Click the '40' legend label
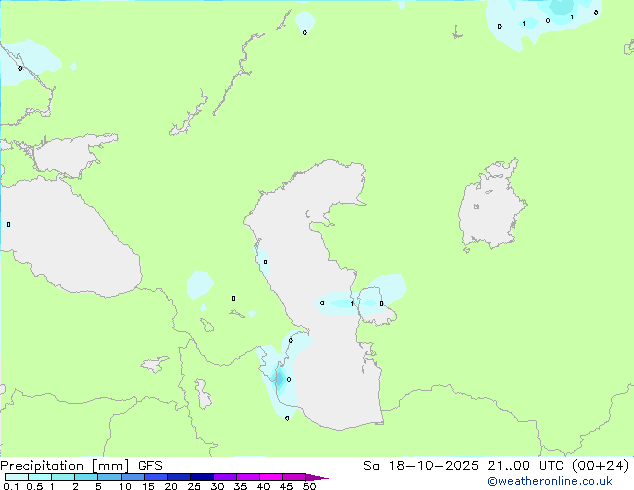Screen dimensions: 634x490 (263, 486)
